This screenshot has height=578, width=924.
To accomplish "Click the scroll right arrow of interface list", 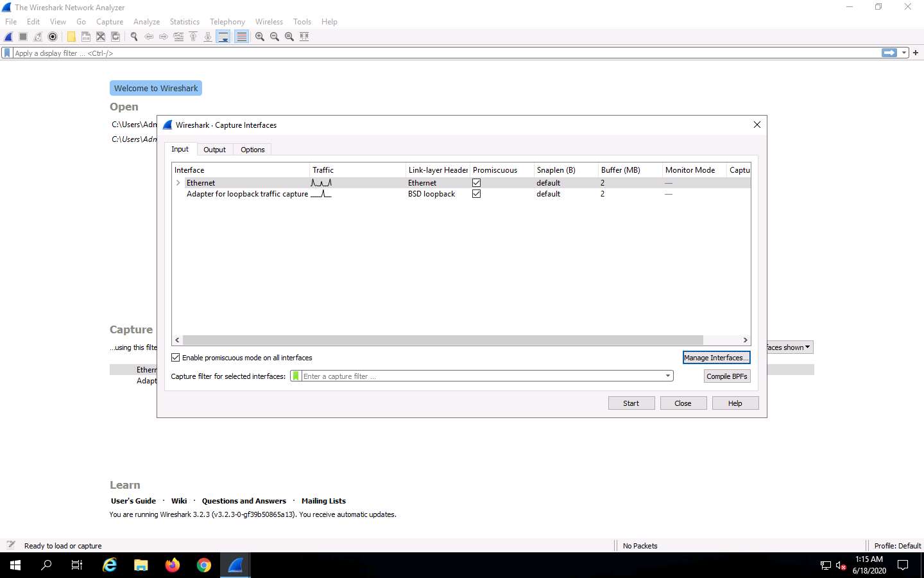I will 745,340.
